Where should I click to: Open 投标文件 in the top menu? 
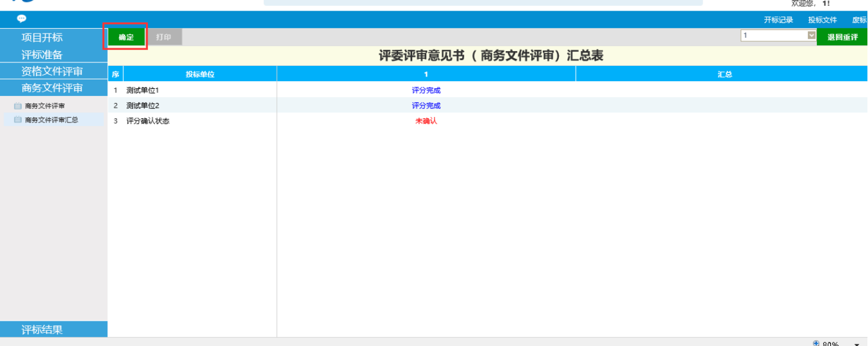coord(822,20)
